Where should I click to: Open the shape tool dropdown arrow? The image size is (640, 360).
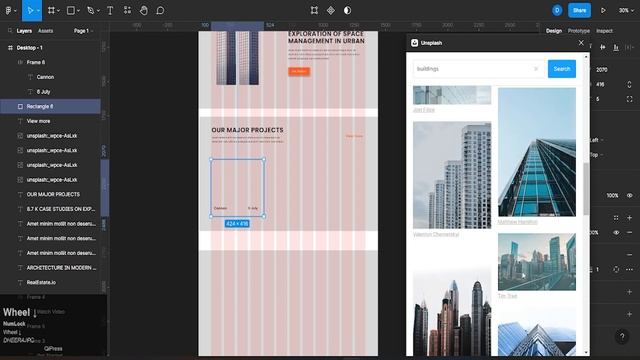[78, 11]
